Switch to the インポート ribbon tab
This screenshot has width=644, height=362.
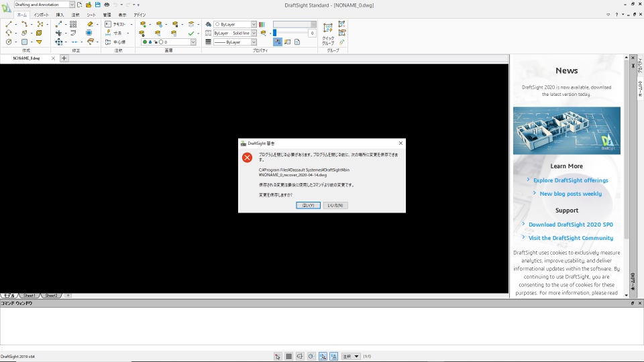point(41,15)
